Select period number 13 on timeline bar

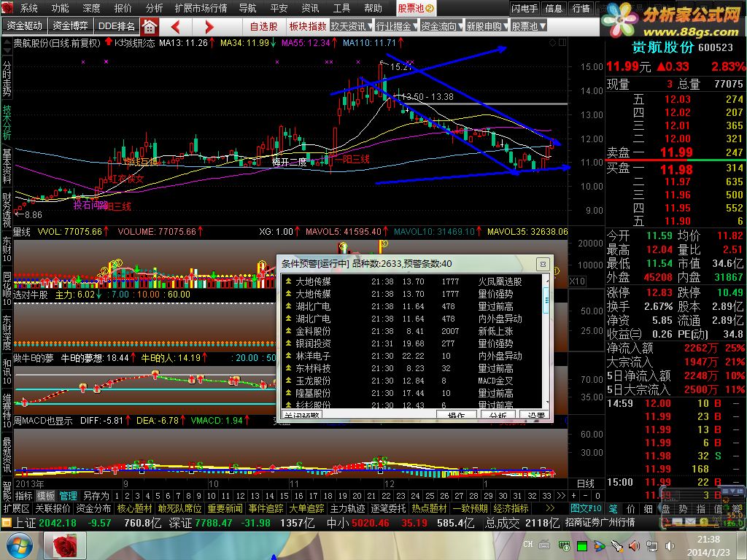pyautogui.click(x=255, y=496)
